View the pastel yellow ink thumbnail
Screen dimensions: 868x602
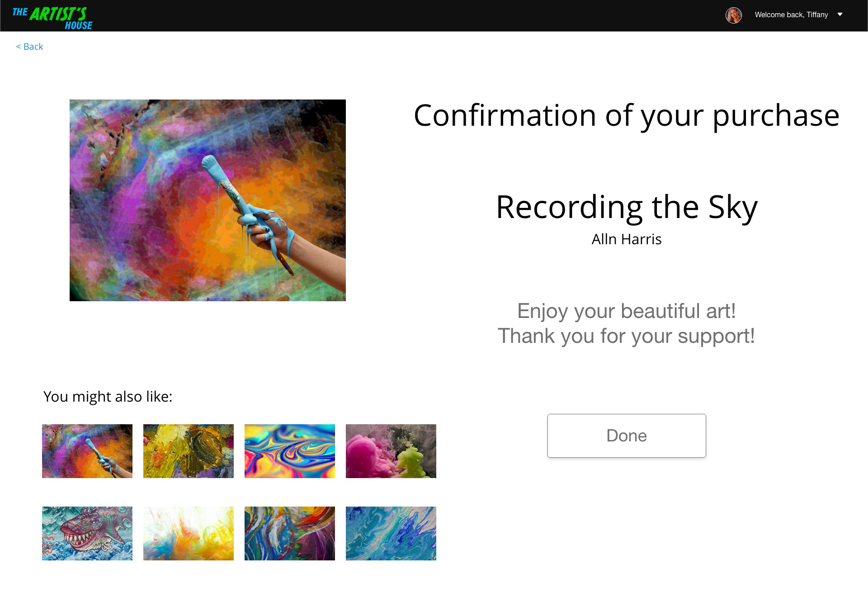pos(189,533)
